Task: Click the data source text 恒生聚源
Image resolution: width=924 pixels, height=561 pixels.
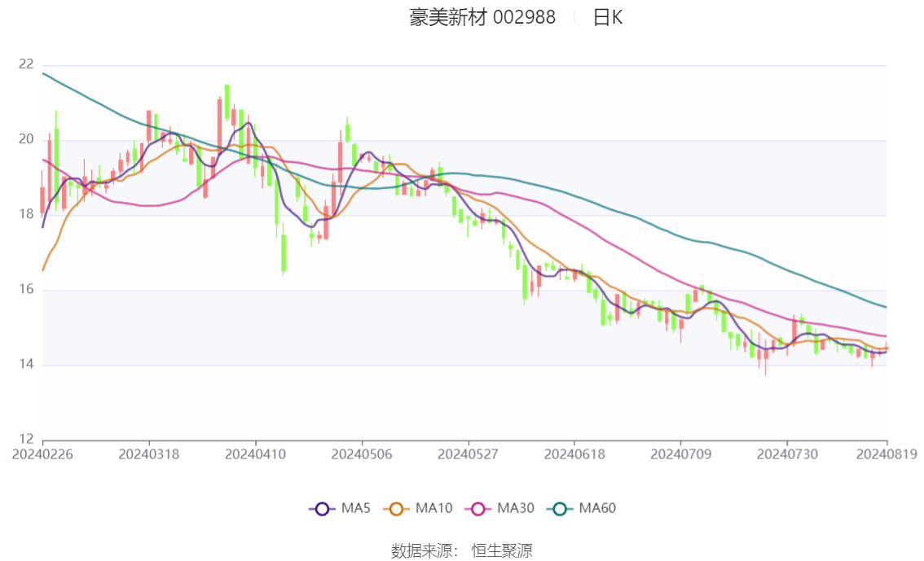Action: point(502,551)
